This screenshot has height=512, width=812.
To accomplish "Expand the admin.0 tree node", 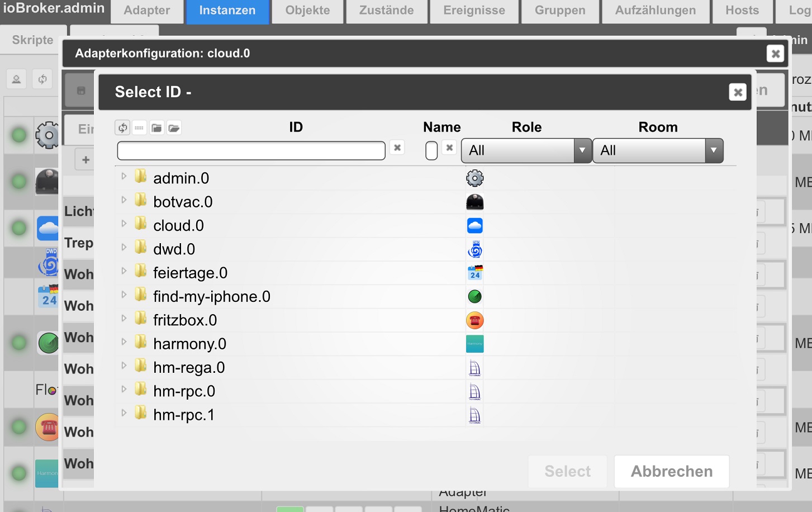I will tap(124, 177).
